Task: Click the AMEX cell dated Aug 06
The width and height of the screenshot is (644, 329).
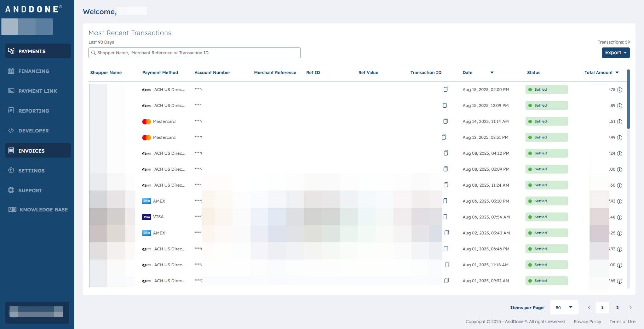Action: [154, 201]
